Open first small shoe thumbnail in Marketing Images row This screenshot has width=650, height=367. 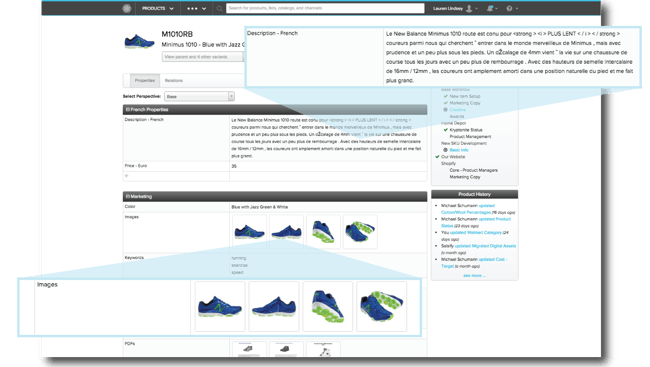click(x=249, y=232)
